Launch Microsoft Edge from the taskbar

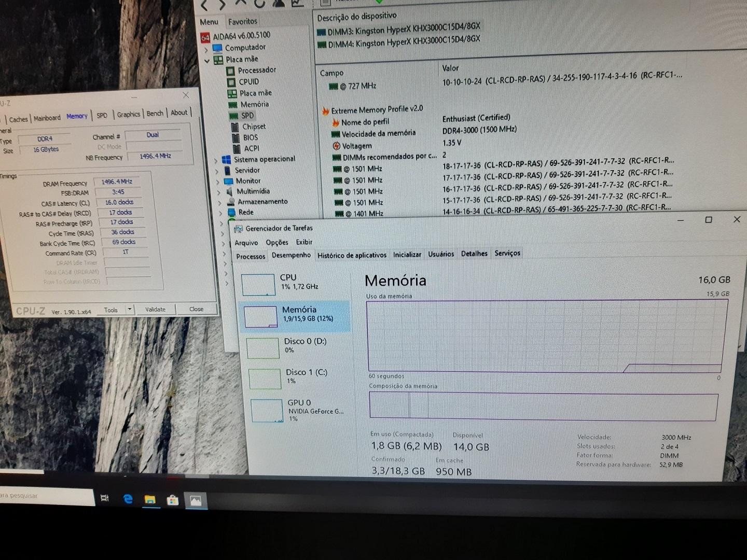click(128, 499)
